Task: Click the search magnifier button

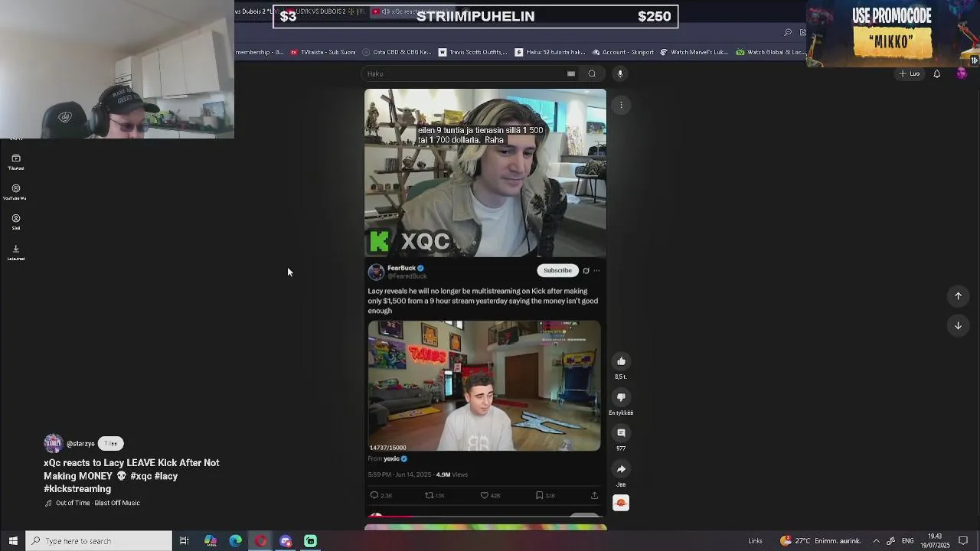Action: coord(592,73)
